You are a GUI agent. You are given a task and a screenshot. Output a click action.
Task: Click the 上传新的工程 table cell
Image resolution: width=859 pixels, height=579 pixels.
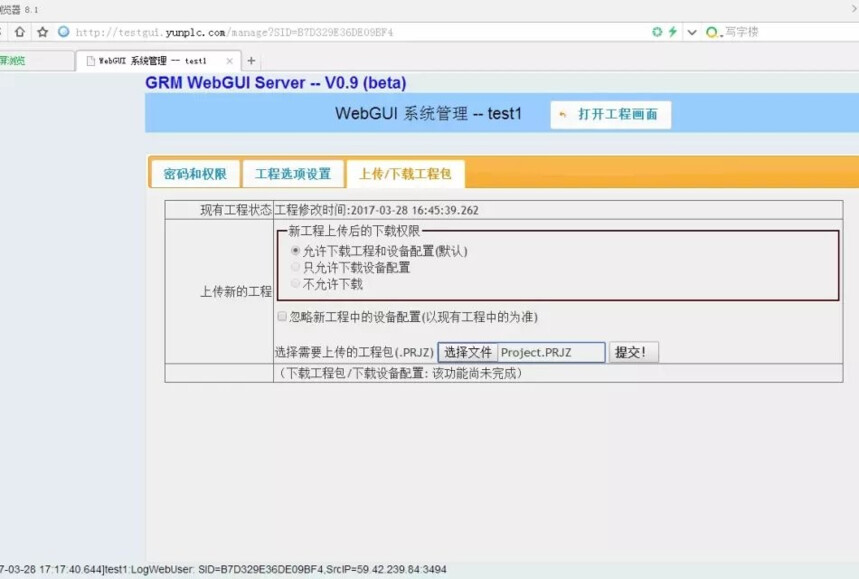click(x=219, y=291)
